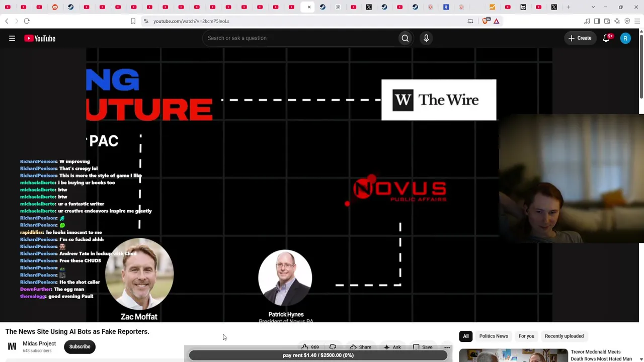Click the address bar URL
Viewport: 644px width, 362px height.
pyautogui.click(x=191, y=21)
